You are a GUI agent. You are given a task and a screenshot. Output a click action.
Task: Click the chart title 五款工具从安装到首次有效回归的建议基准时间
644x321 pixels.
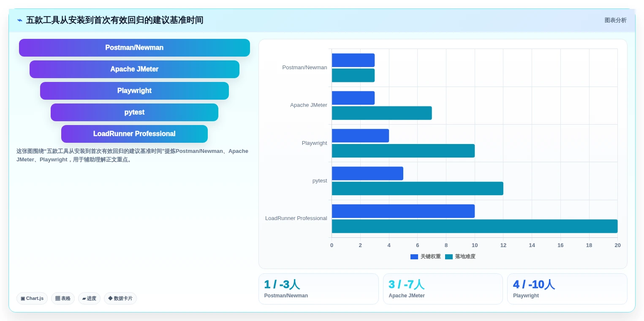[115, 20]
